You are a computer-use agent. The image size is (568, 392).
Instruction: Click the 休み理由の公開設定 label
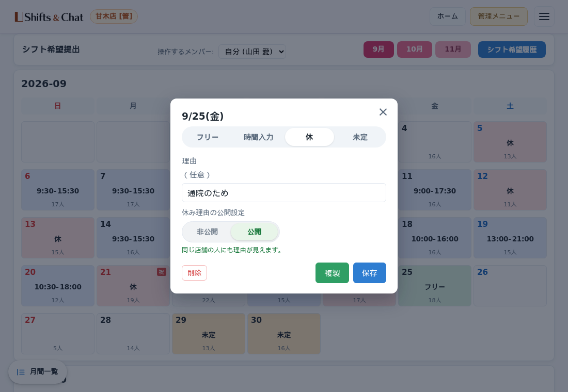[x=213, y=213]
